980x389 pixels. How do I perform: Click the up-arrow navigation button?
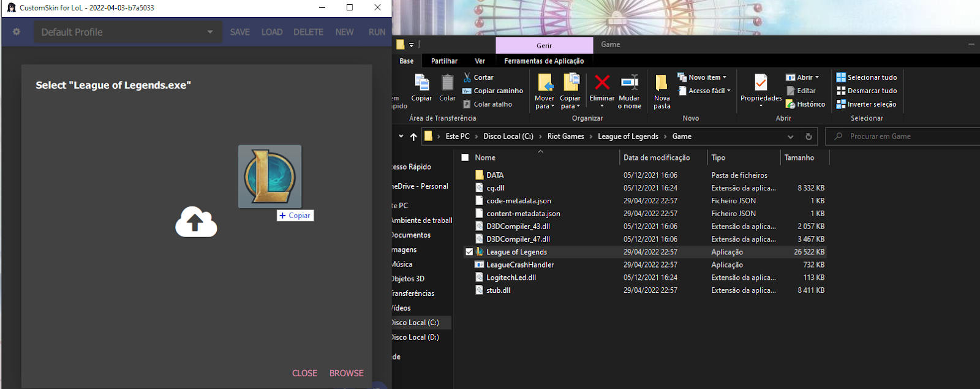coord(413,137)
